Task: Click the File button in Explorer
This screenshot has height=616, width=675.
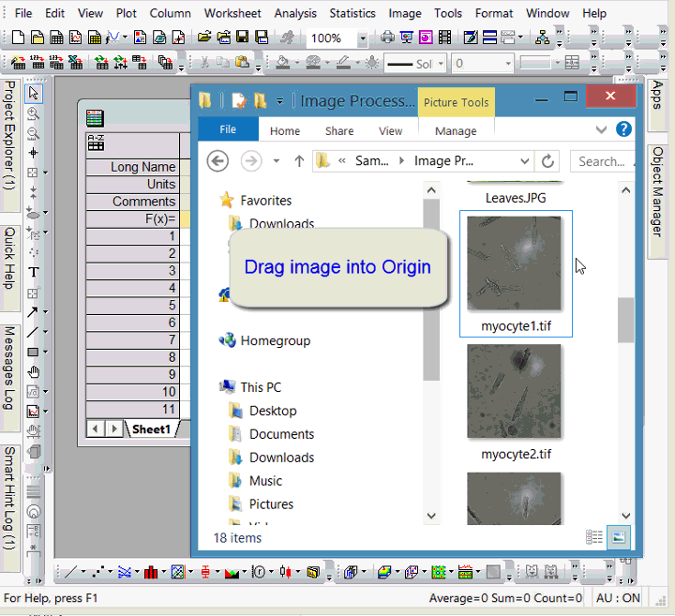Action: (x=228, y=130)
